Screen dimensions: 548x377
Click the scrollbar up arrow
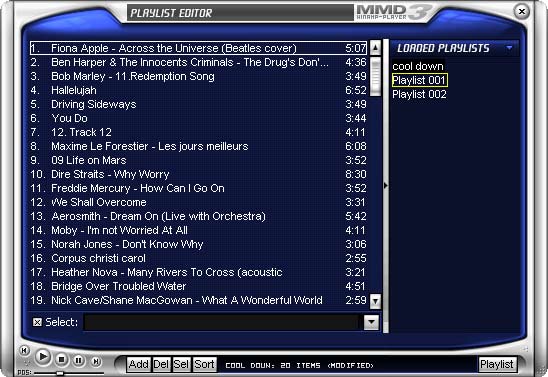click(x=375, y=48)
